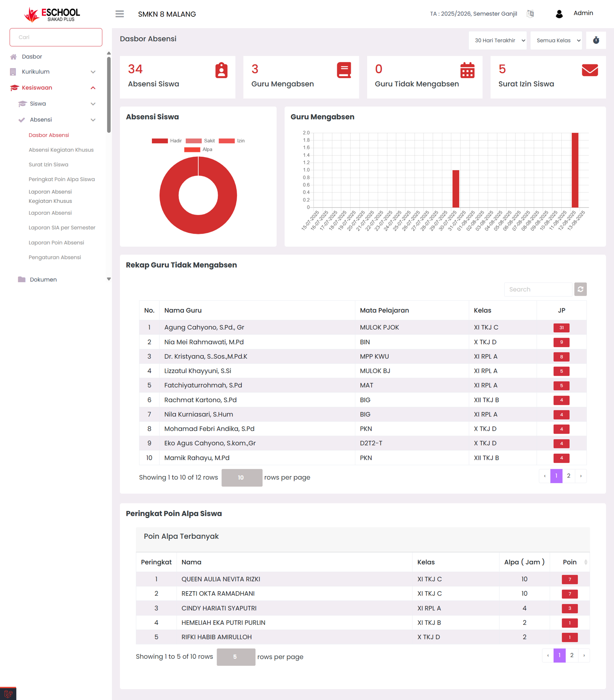Toggle Hadir legend in donut chart
614x700 pixels.
pyautogui.click(x=167, y=141)
